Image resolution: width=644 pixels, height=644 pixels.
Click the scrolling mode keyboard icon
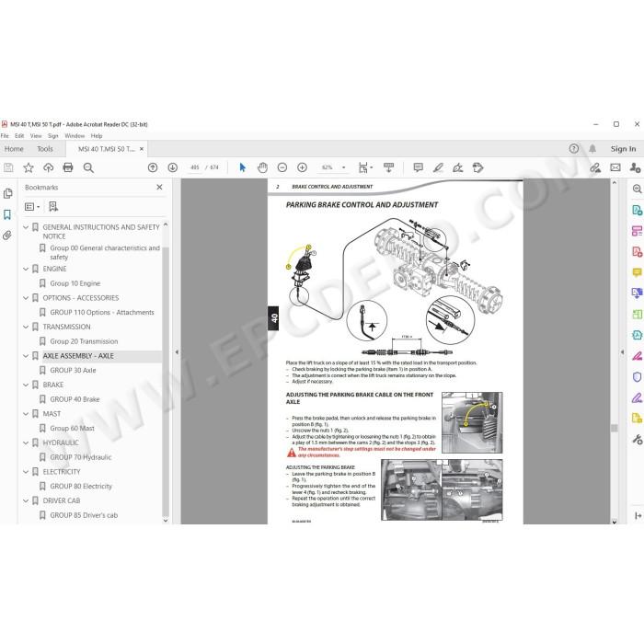pos(388,167)
